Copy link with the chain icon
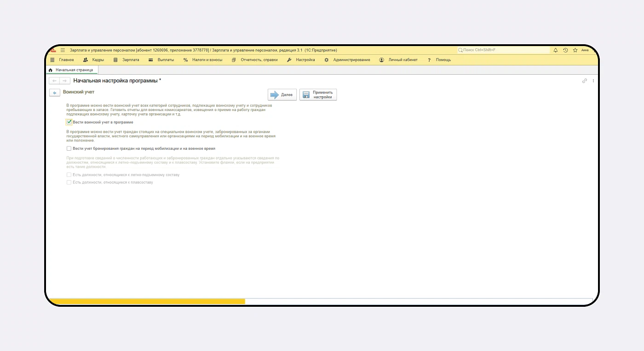The width and height of the screenshot is (644, 351). coord(585,81)
